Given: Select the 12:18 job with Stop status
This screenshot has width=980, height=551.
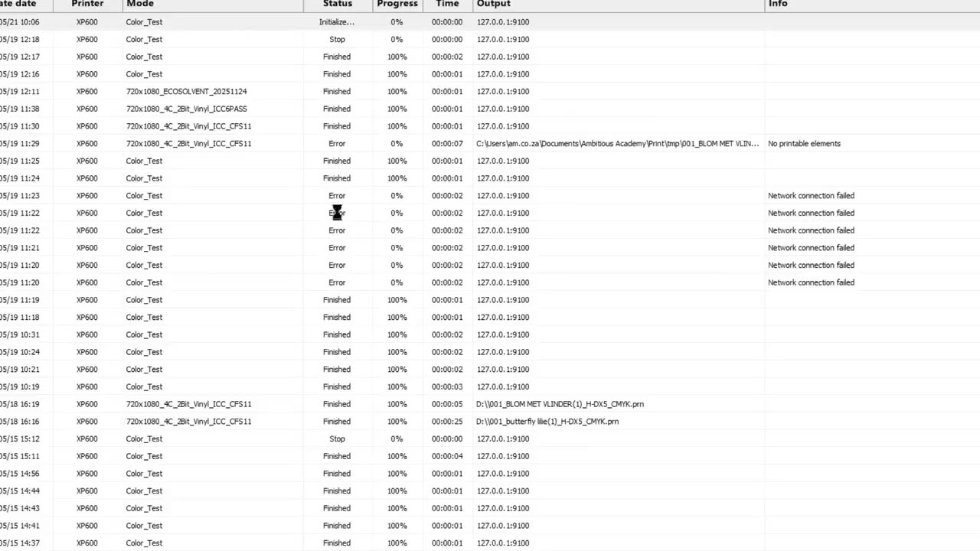Looking at the screenshot, I should (490, 39).
